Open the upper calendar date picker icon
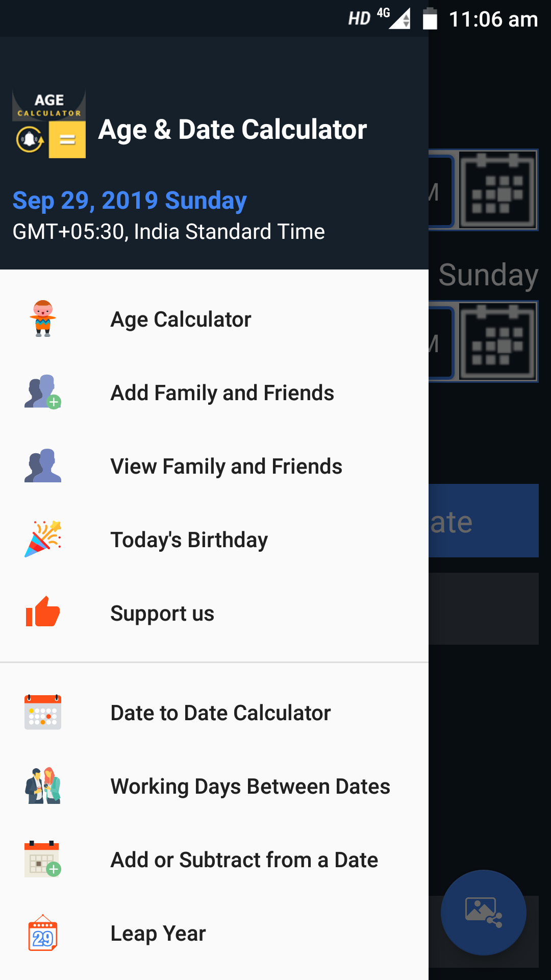 click(498, 190)
